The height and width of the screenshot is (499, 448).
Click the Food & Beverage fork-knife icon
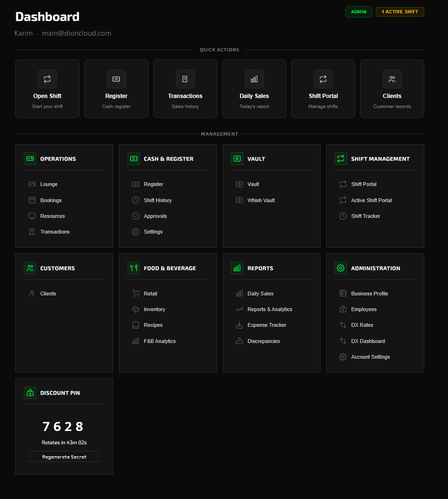pos(134,268)
